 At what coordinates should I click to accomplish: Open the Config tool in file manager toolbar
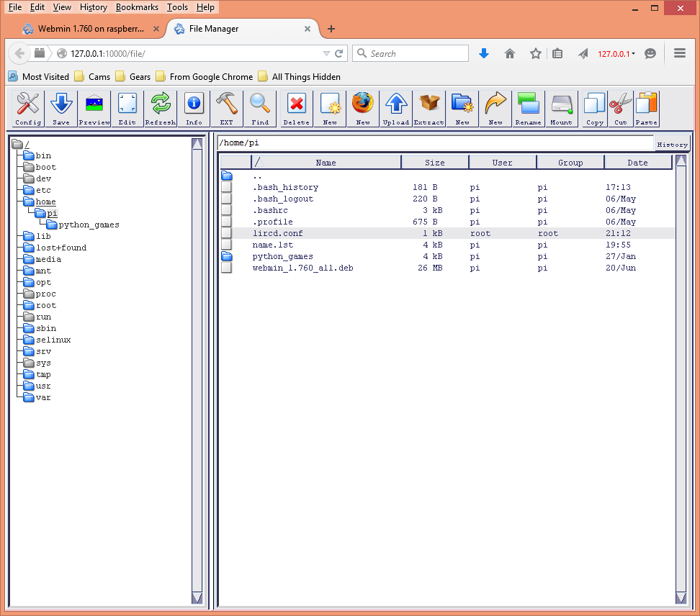(28, 109)
